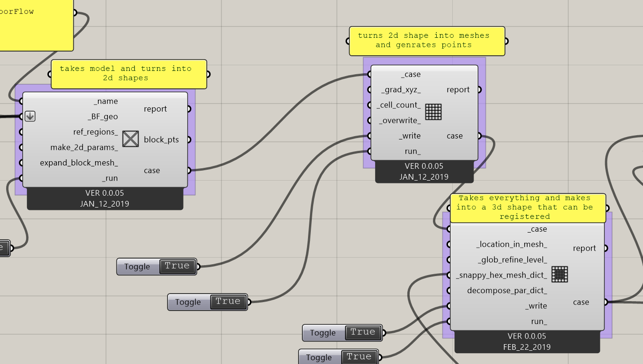Click the _case input above _grad_xyz_
643x364 pixels.
410,74
